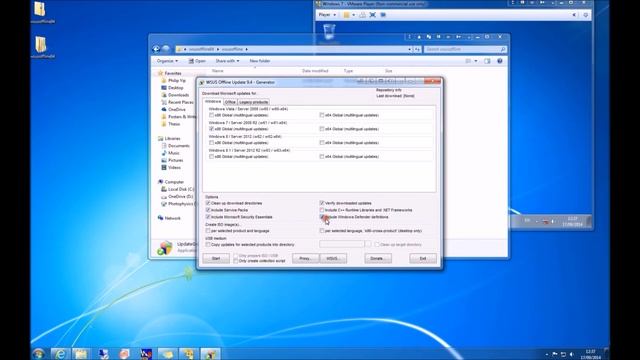Click Explorer forward navigation arrow
Viewport: 640px width, 360px height.
click(x=165, y=49)
